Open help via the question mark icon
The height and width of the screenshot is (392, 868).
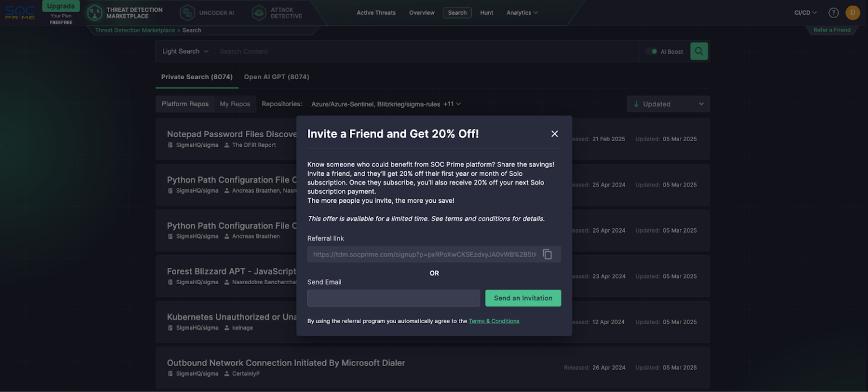833,12
